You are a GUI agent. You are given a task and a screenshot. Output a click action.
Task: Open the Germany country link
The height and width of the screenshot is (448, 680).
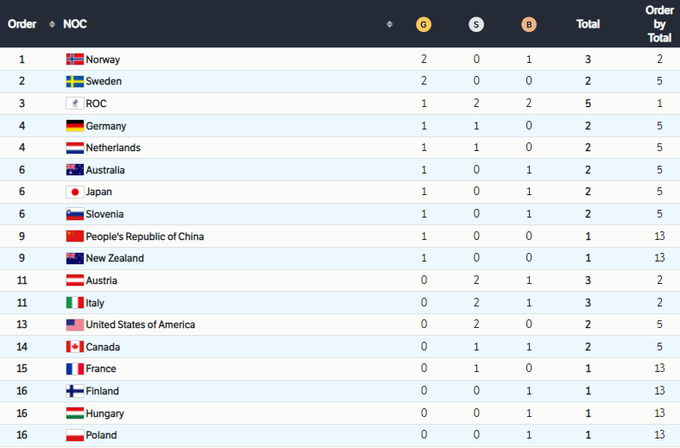[108, 126]
